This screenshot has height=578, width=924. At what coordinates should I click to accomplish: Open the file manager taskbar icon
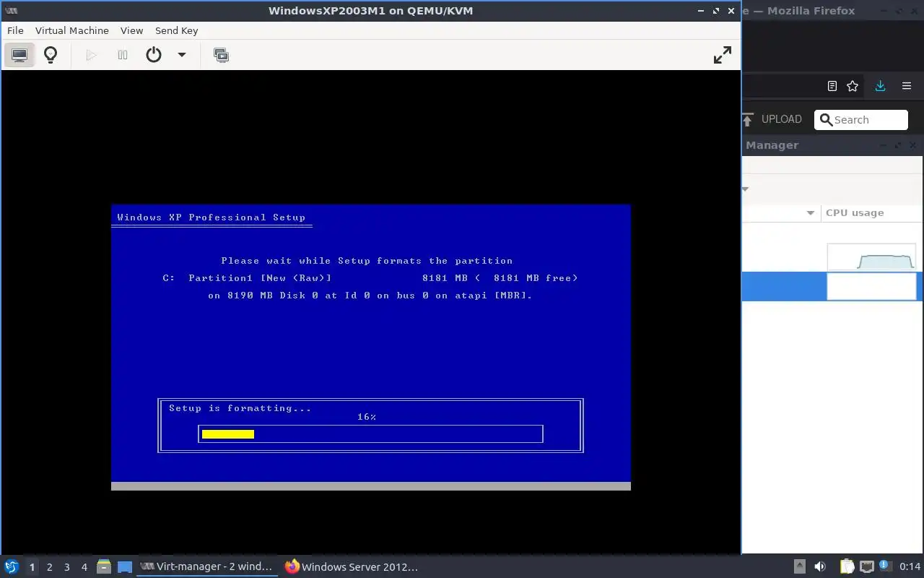click(x=104, y=566)
